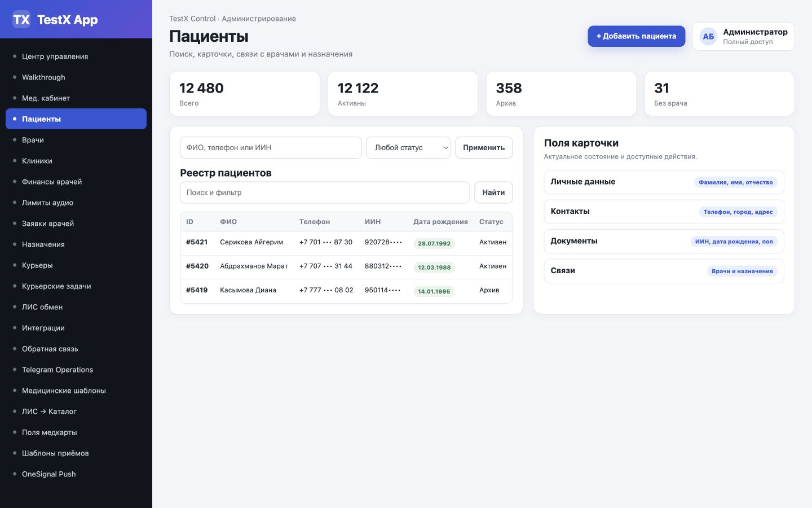Open Заявки врачей section
The image size is (812, 508).
click(76, 224)
